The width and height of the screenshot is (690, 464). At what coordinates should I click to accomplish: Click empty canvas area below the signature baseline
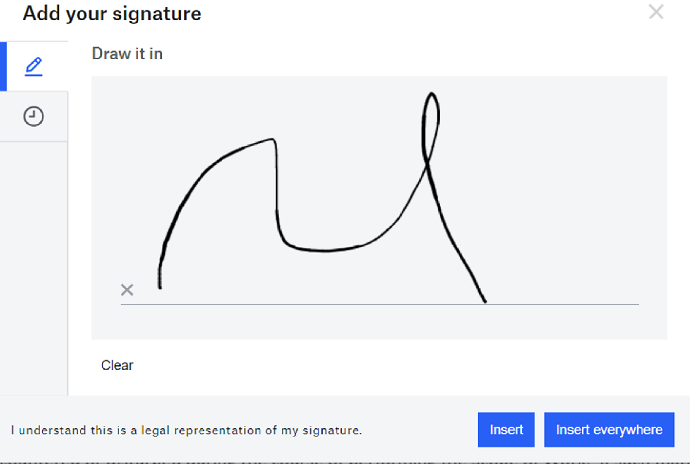380,322
